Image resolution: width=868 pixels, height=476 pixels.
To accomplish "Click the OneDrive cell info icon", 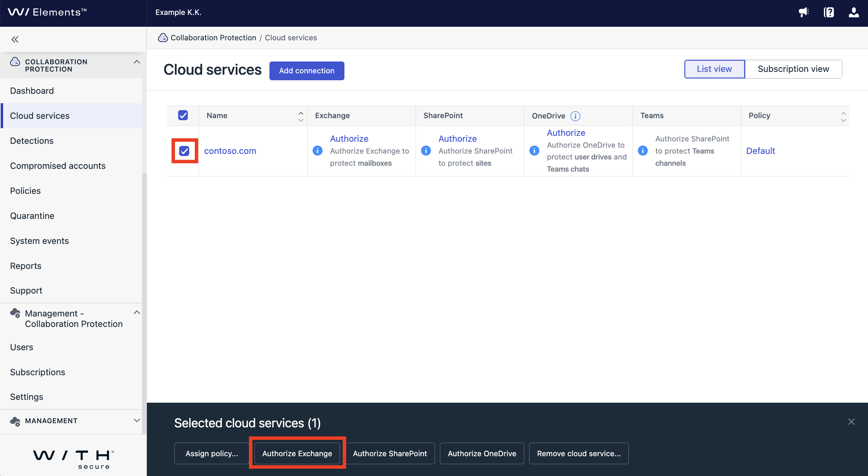I will tap(534, 150).
